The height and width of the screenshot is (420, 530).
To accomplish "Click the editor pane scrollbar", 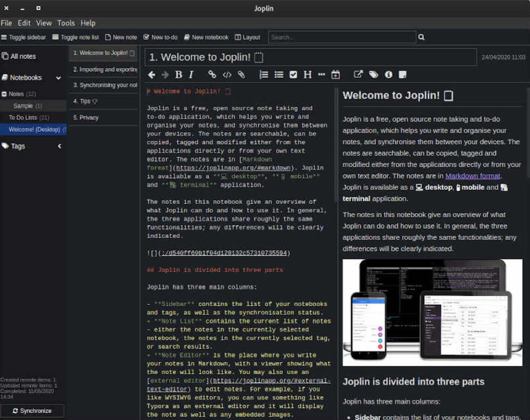I will (x=336, y=145).
